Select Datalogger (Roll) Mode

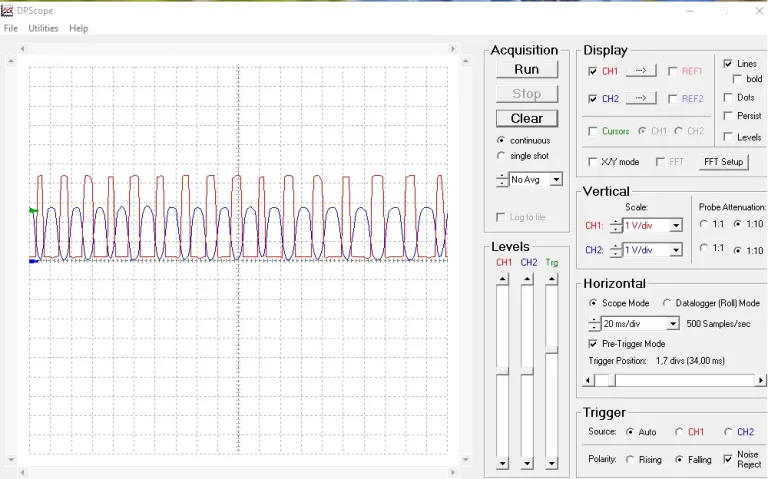(x=666, y=303)
